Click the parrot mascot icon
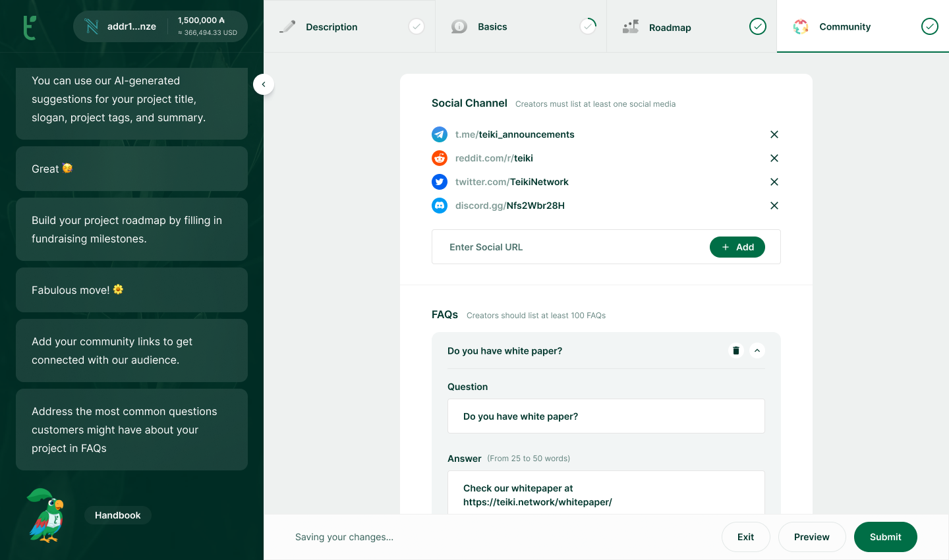 click(46, 515)
